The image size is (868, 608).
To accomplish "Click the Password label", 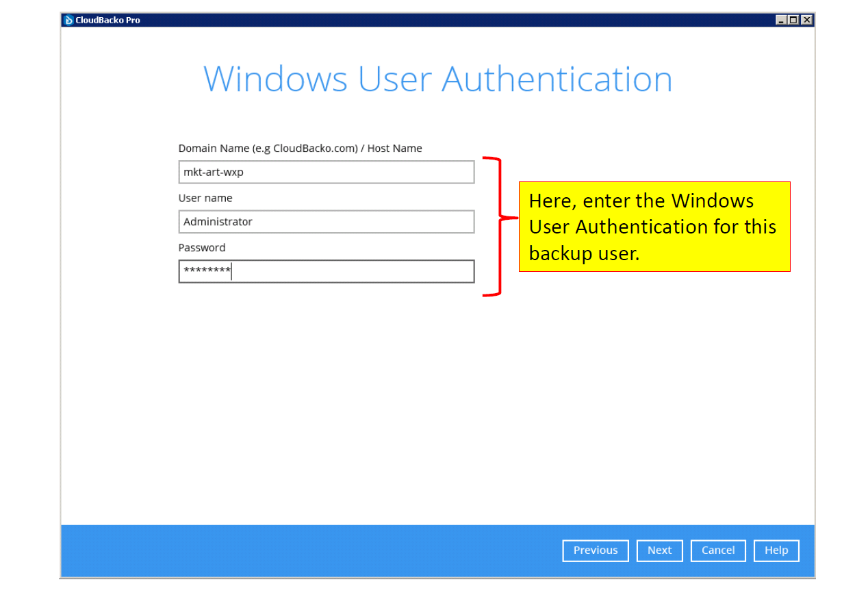I will pyautogui.click(x=202, y=248).
